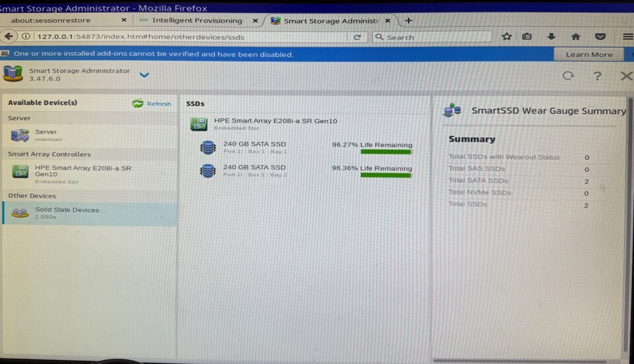
Task: Open the Firefox downloads arrow icon
Action: click(x=551, y=37)
